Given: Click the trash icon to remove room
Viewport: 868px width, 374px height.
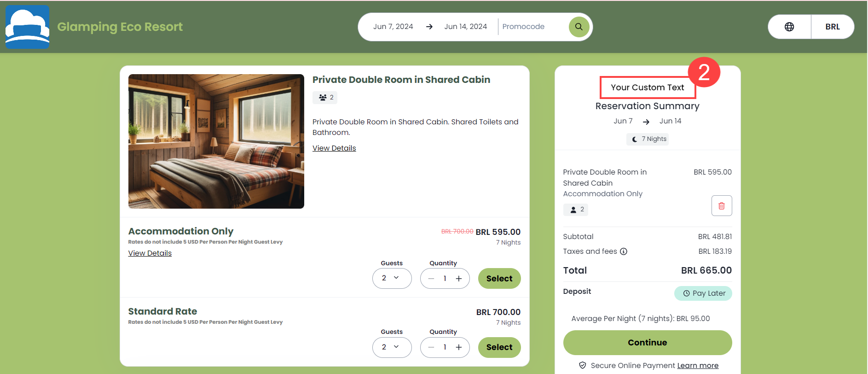Looking at the screenshot, I should (x=721, y=205).
